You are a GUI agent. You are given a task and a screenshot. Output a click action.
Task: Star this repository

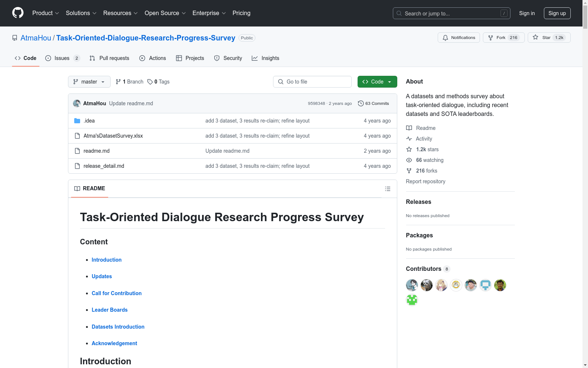[x=549, y=38]
